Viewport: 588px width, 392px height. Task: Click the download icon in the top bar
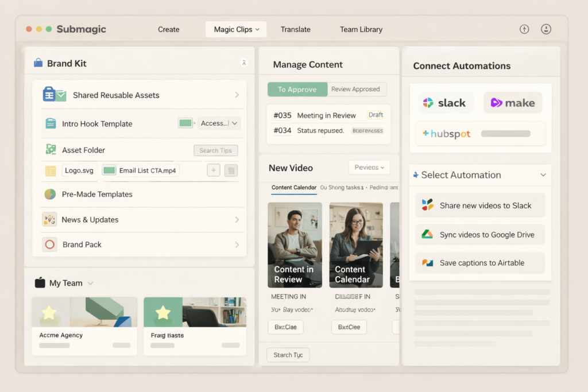point(546,29)
